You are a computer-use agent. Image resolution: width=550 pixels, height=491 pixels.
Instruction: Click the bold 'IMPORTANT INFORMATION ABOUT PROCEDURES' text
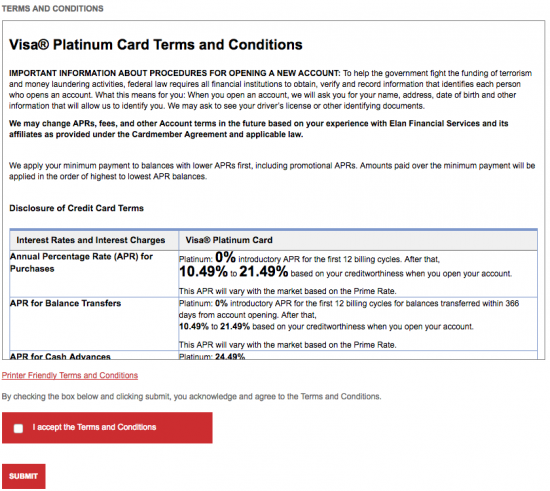tap(175, 73)
